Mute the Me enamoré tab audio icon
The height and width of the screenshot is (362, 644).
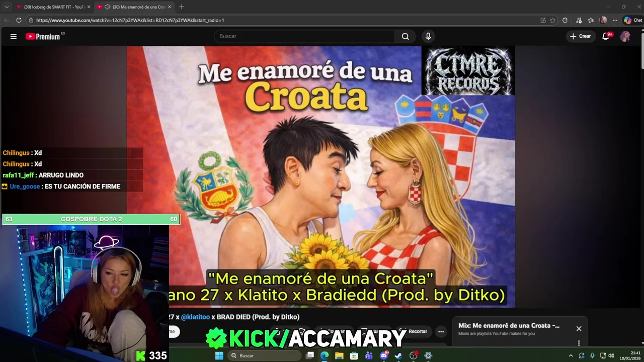[107, 7]
